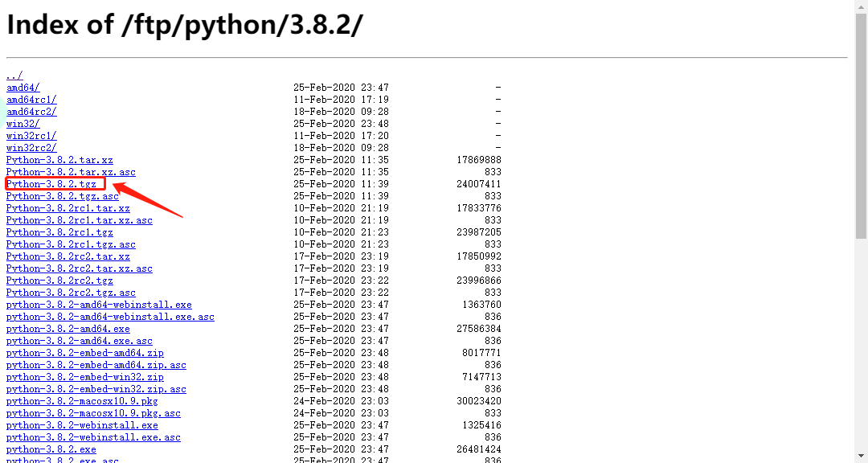This screenshot has width=868, height=463.
Task: Click Python-3.8.2rc1.tgz.asc signature link
Action: (71, 245)
